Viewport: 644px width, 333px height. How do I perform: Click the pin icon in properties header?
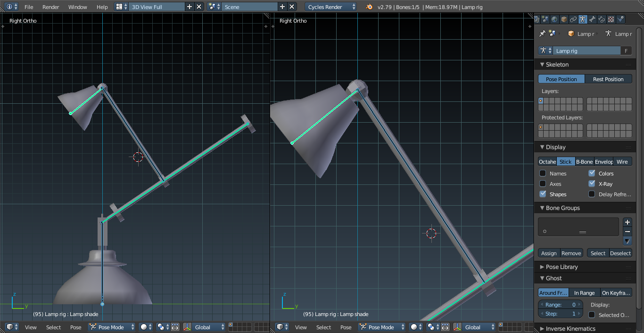[542, 34]
